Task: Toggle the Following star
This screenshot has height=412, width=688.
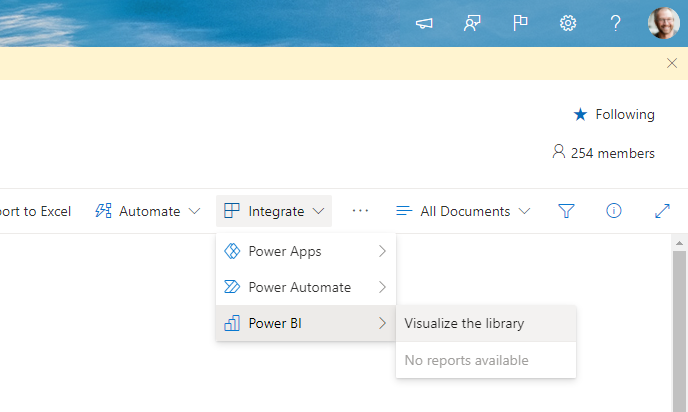Action: 613,114
